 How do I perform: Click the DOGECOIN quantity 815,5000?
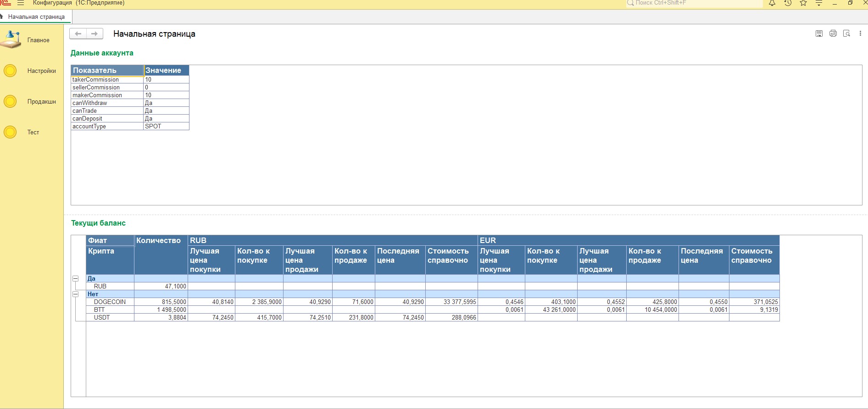[x=161, y=302]
